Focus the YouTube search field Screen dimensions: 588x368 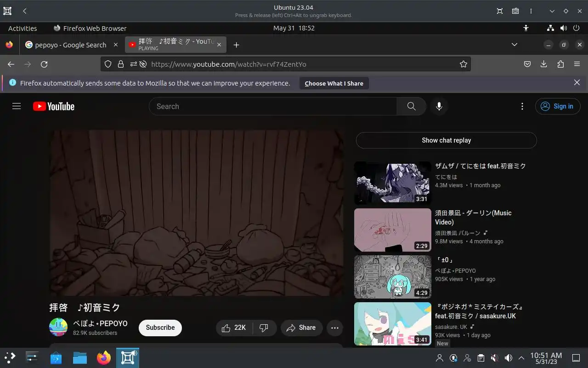click(x=273, y=106)
